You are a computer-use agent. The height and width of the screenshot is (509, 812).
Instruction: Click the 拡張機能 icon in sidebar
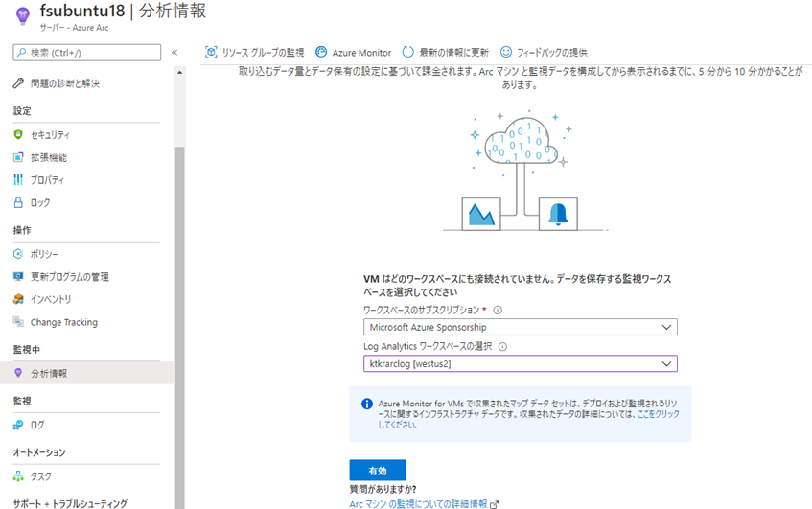point(18,157)
